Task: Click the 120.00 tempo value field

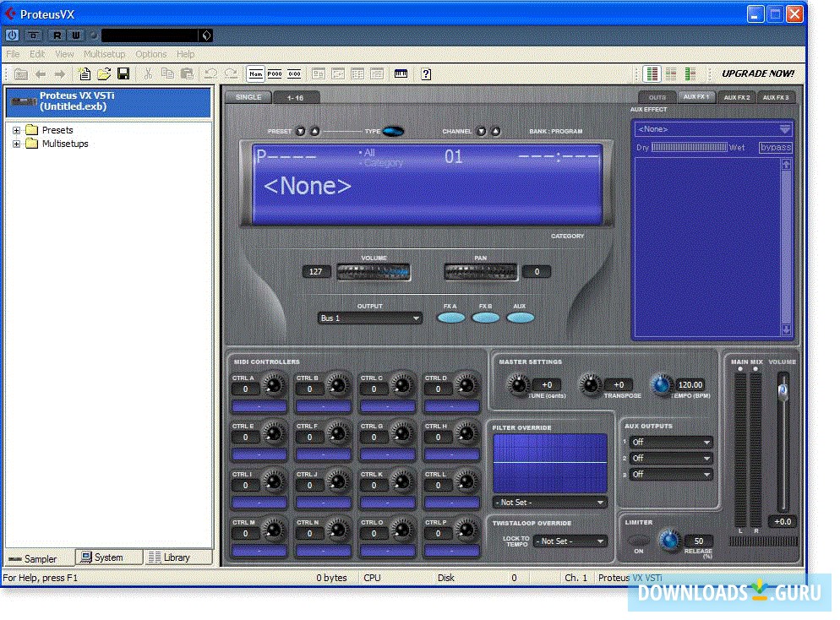Action: pos(690,385)
